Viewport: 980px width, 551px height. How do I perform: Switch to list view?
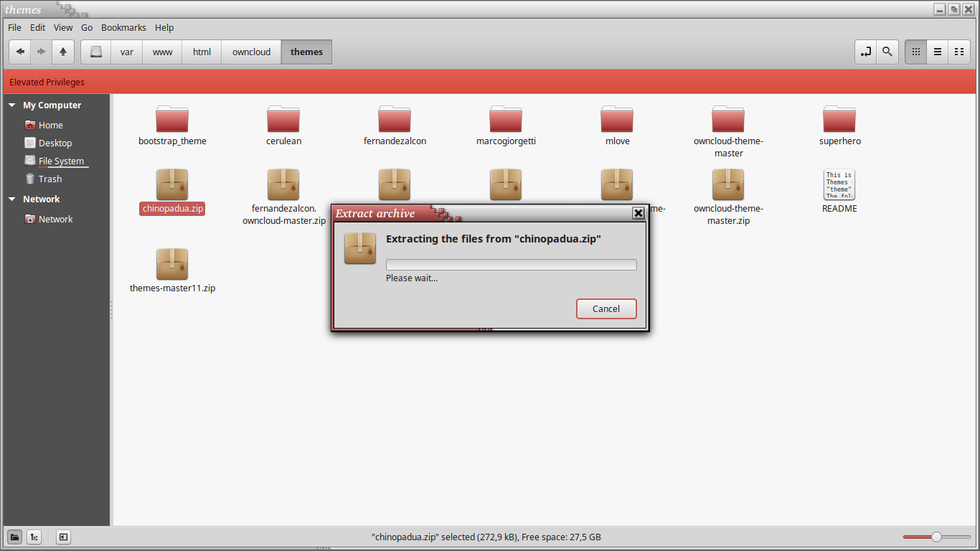point(938,52)
